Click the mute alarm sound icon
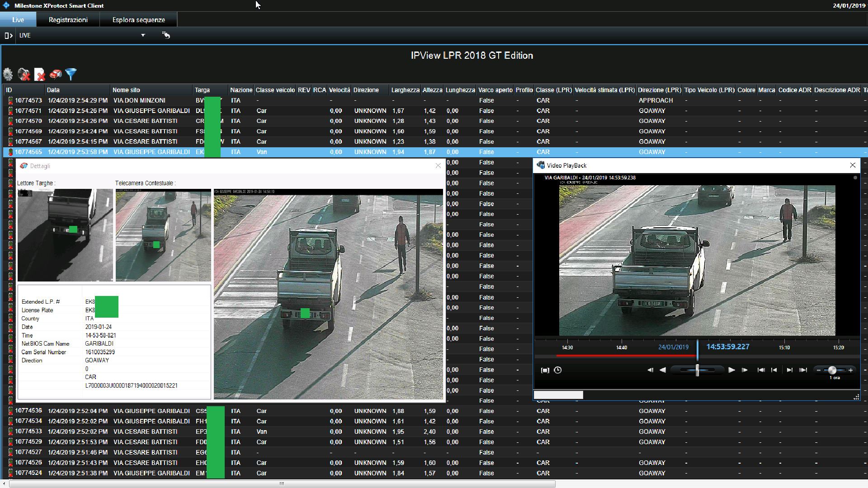This screenshot has width=868, height=488. [24, 74]
